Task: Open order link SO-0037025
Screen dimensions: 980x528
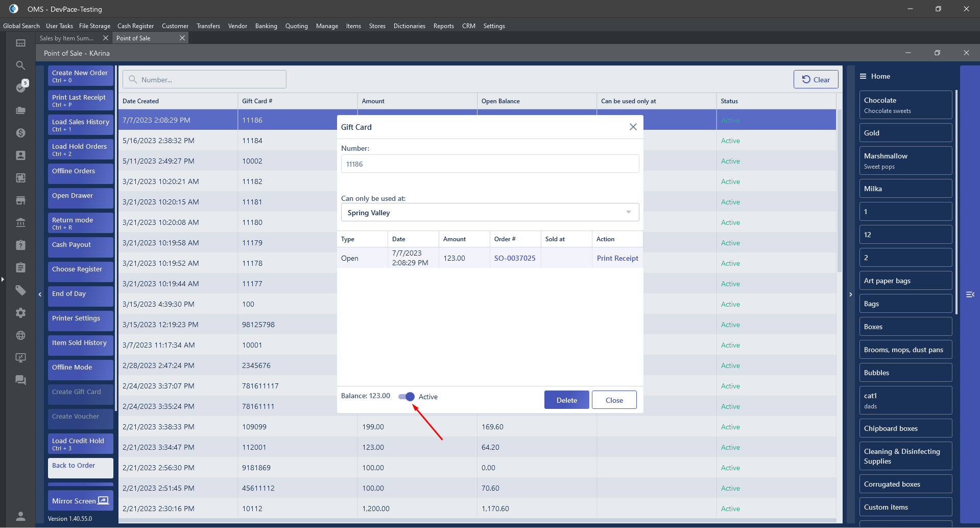Action: [515, 258]
